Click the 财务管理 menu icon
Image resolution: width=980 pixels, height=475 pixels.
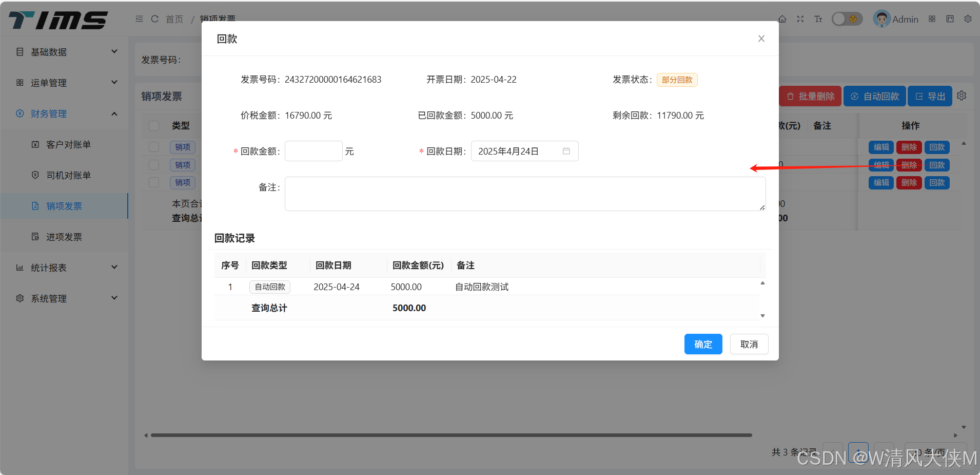pos(20,113)
